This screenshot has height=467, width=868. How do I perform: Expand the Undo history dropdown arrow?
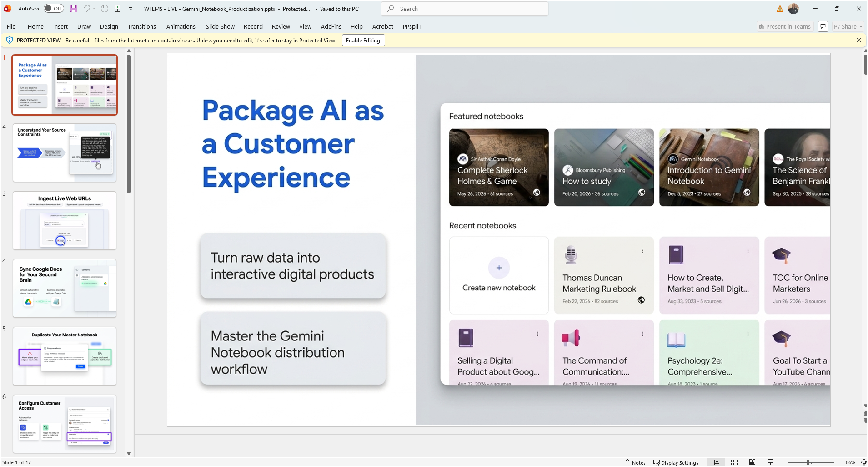click(95, 9)
